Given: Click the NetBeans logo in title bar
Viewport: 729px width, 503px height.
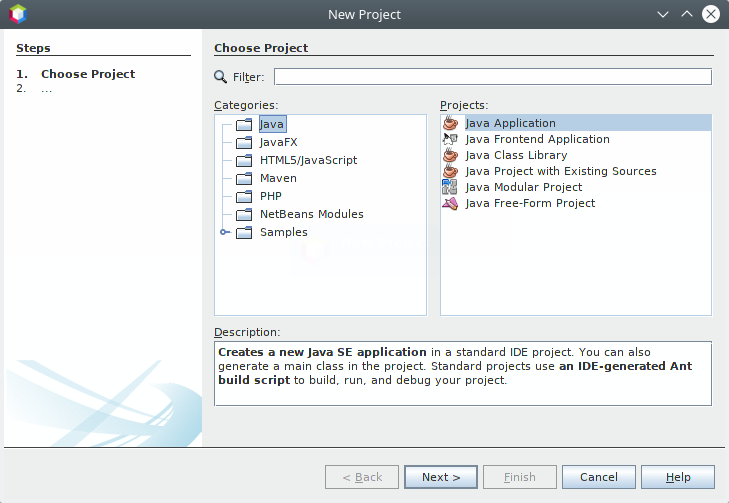Looking at the screenshot, I should click(x=18, y=14).
